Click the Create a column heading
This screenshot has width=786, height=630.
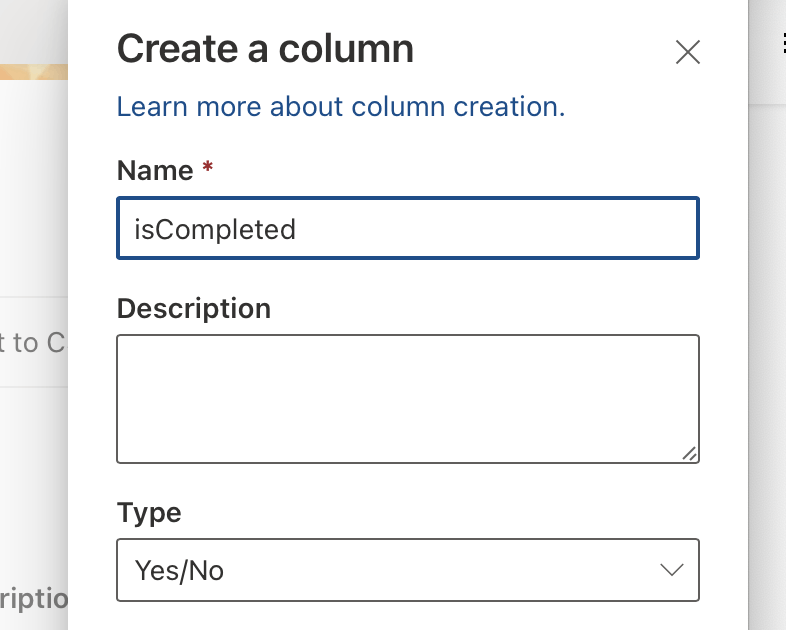265,49
